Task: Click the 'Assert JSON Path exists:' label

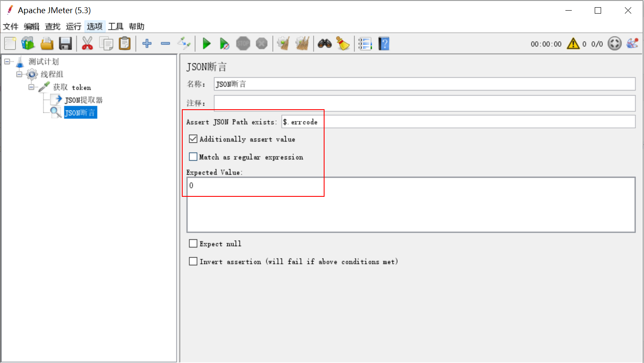Action: tap(232, 122)
